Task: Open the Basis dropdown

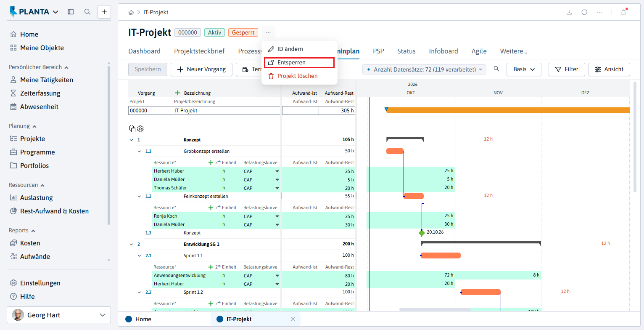Action: (x=524, y=69)
